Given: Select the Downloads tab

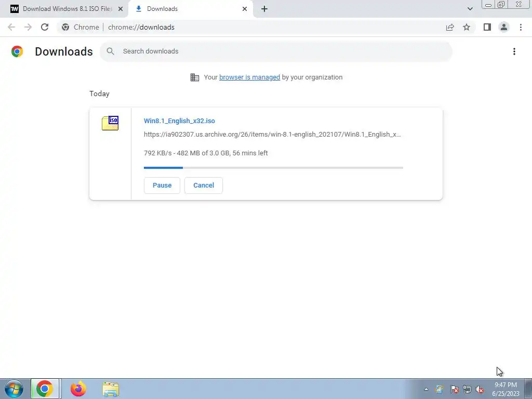Looking at the screenshot, I should [x=191, y=9].
